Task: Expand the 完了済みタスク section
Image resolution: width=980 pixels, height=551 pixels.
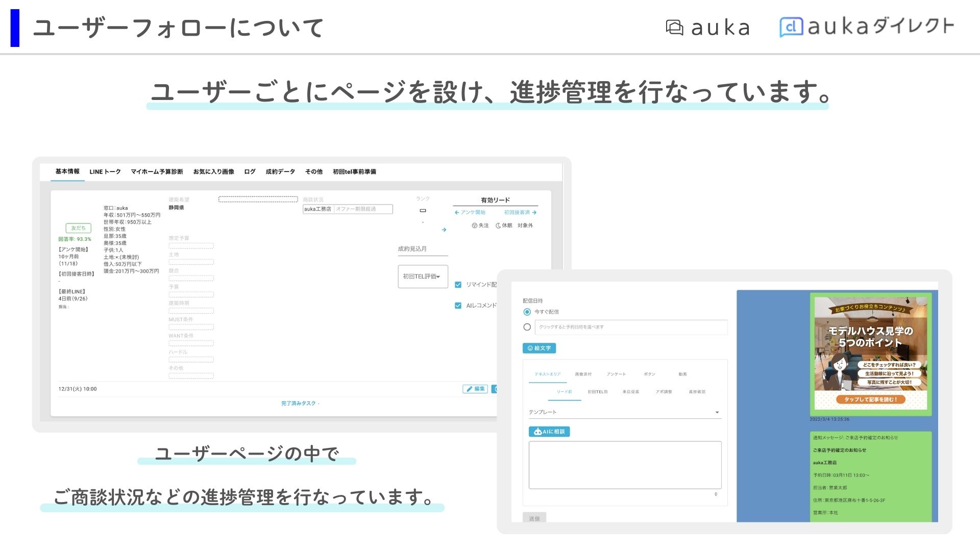Action: 300,404
